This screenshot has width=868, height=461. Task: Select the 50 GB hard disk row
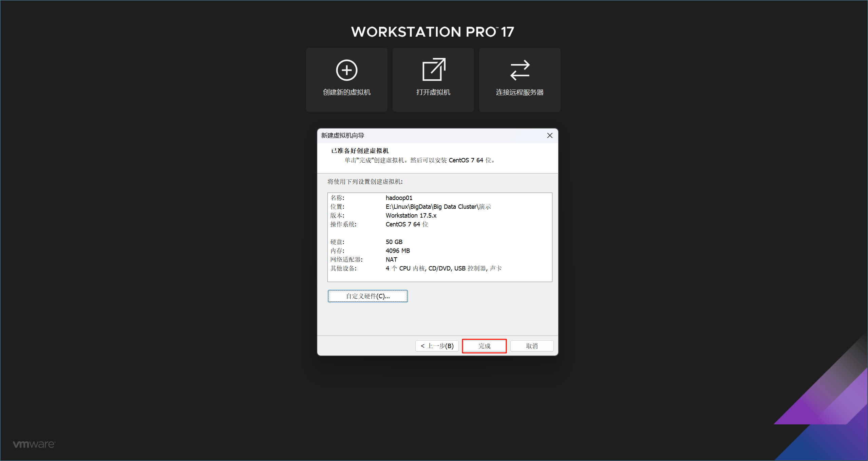[x=394, y=242]
